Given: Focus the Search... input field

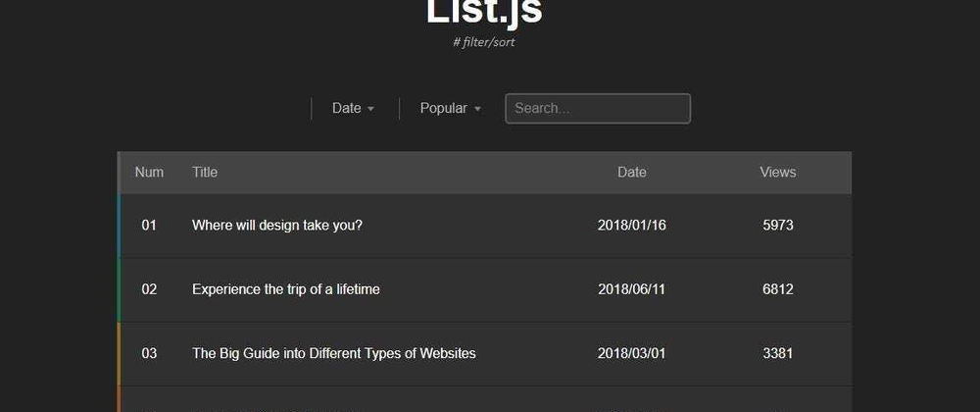Looking at the screenshot, I should pyautogui.click(x=598, y=109).
